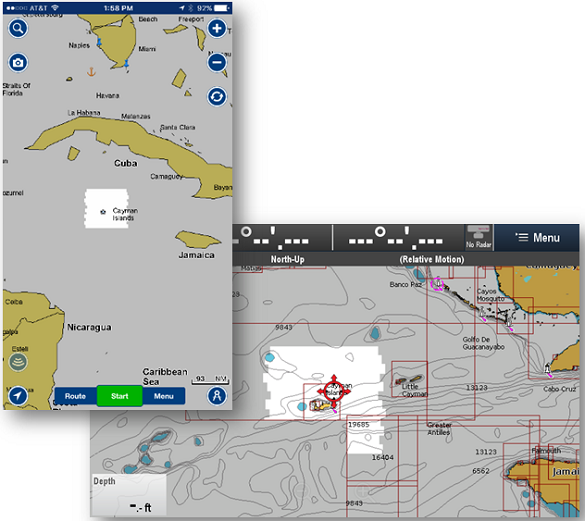Image resolution: width=585 pixels, height=521 pixels.
Task: Click the 16404 depth sounding
Action: click(x=382, y=457)
